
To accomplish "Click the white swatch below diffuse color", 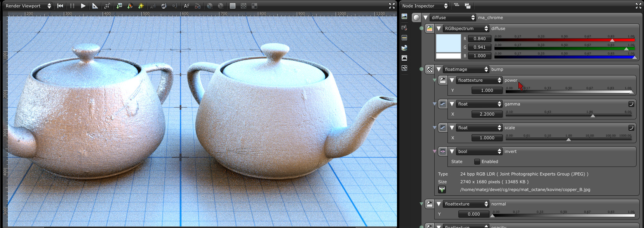I will (x=448, y=56).
